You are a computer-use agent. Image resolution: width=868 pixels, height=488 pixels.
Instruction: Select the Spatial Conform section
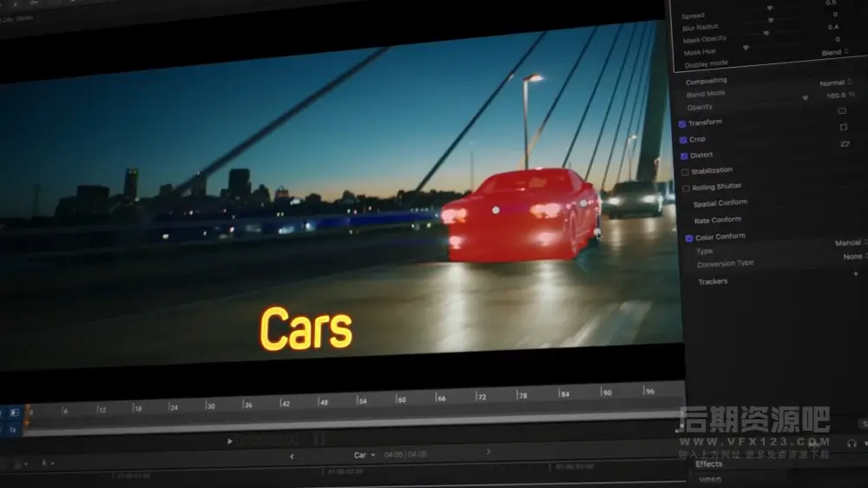(720, 203)
